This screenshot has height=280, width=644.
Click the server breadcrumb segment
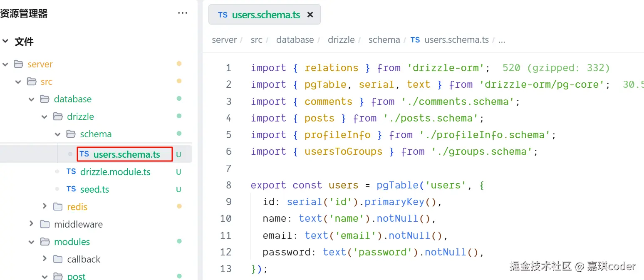click(224, 40)
